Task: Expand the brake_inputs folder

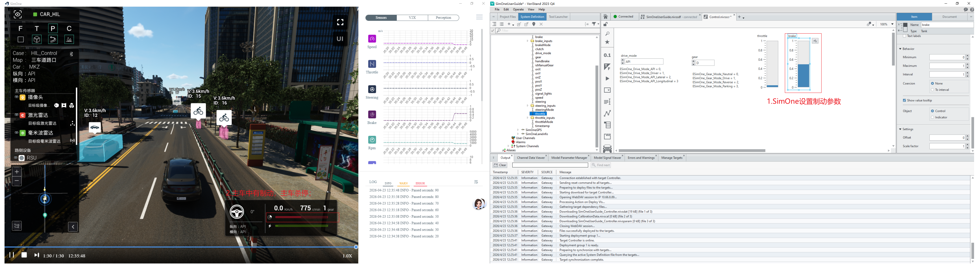Action: pyautogui.click(x=527, y=41)
